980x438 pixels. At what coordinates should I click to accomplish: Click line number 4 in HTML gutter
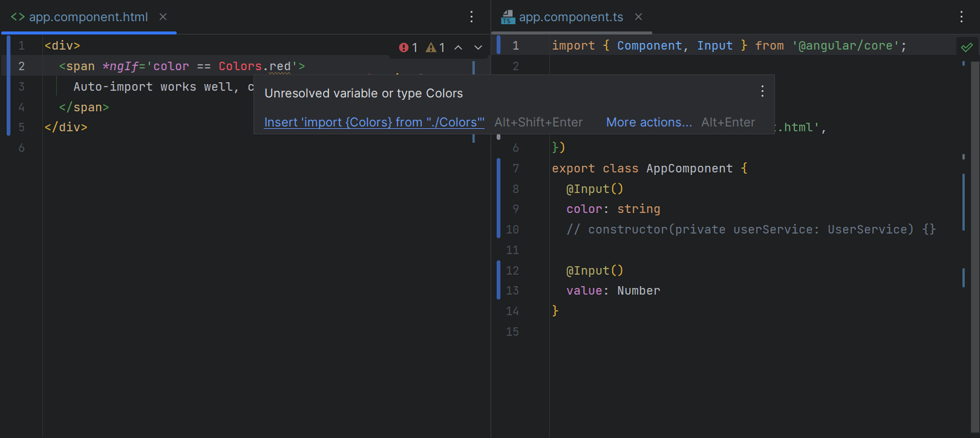pyautogui.click(x=22, y=107)
